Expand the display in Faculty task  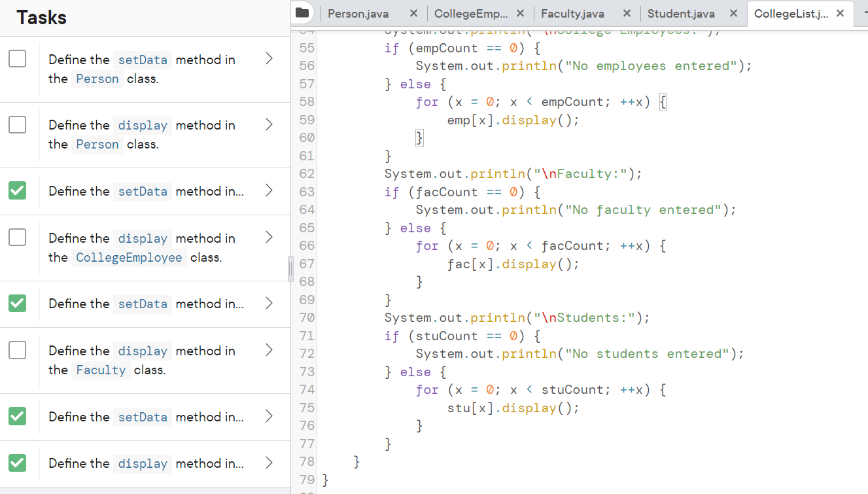[269, 349]
